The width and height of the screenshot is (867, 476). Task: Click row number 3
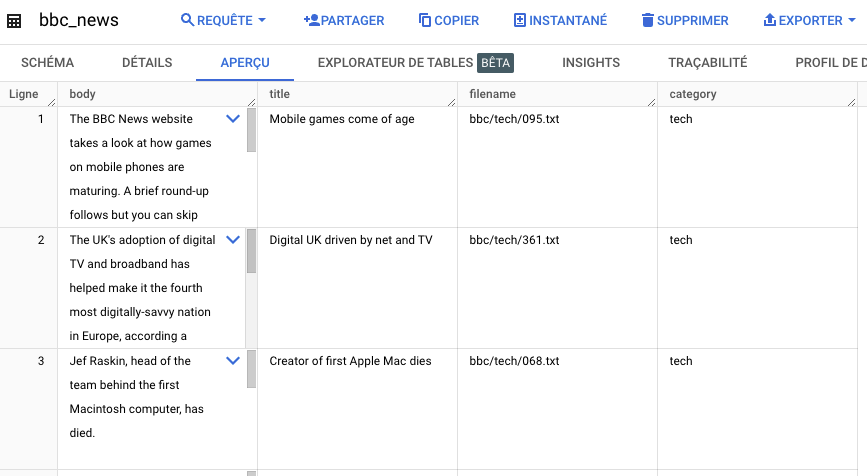pos(41,361)
